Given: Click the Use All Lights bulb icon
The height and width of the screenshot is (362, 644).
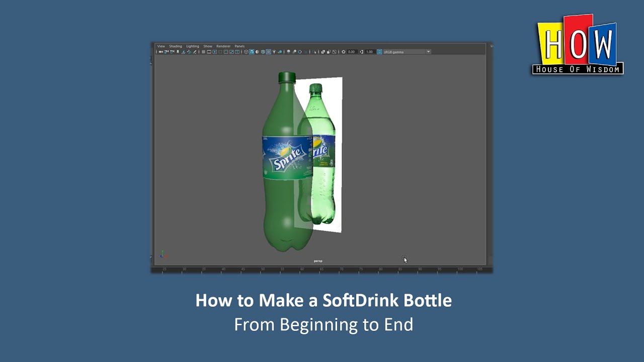Looking at the screenshot, I should tap(274, 52).
